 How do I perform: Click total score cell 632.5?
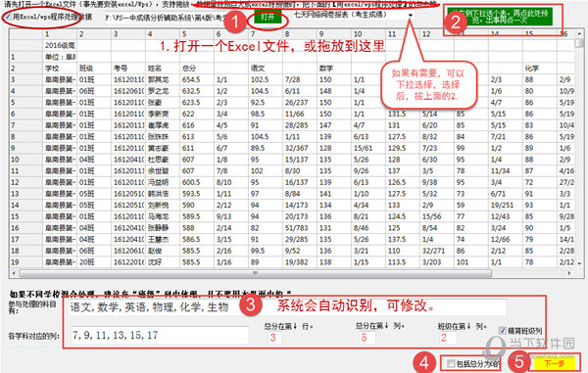point(197,91)
